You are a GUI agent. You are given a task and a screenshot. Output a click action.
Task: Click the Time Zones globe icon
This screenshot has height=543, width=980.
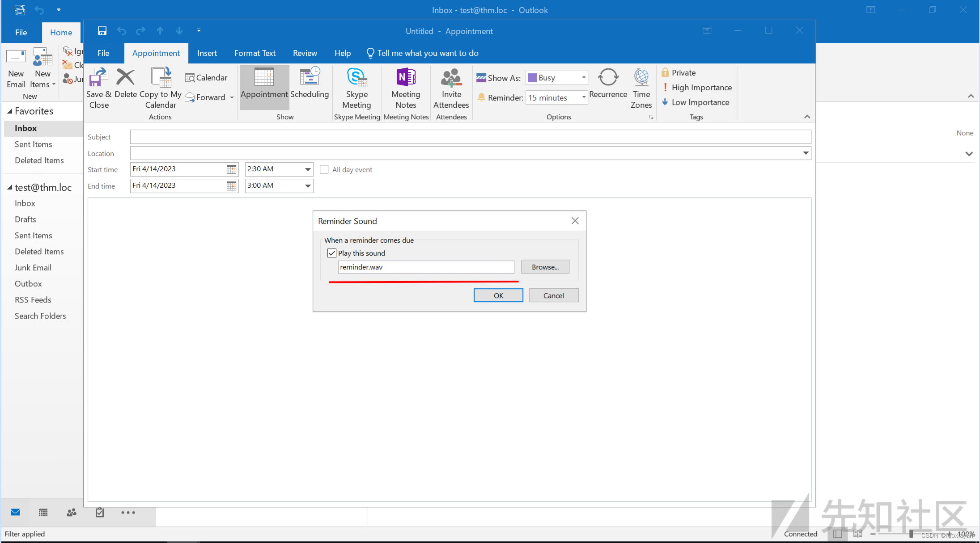(x=641, y=77)
